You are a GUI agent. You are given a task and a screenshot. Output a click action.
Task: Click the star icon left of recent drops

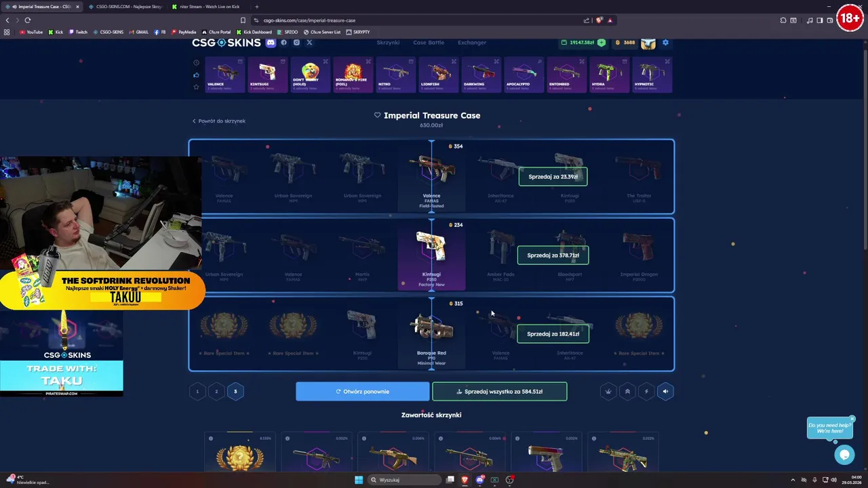(x=197, y=87)
